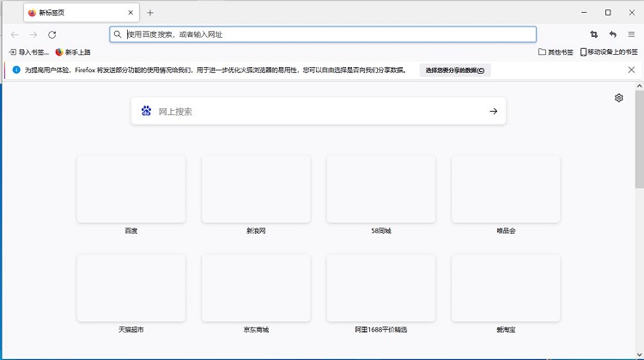Open the 新手上路 bookmark

(73, 52)
